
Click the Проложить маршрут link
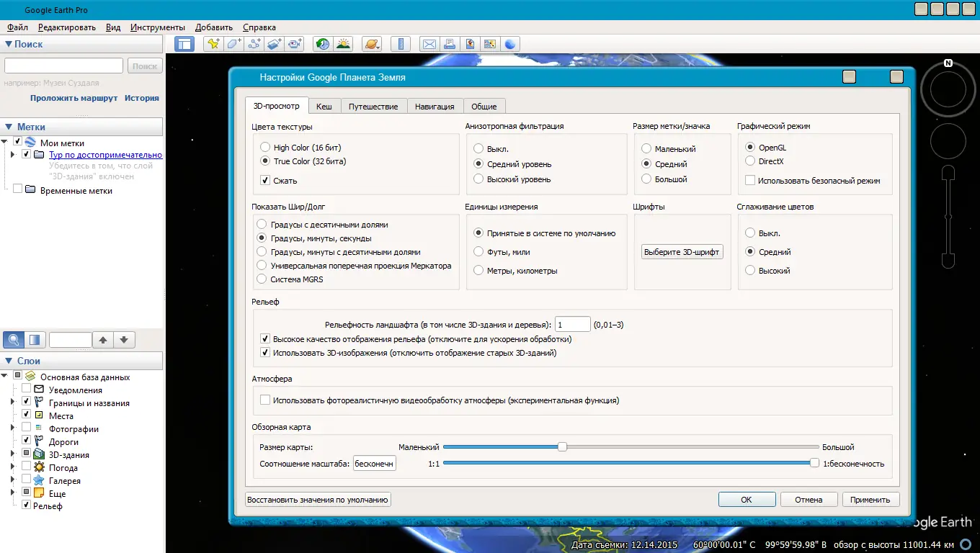point(73,98)
